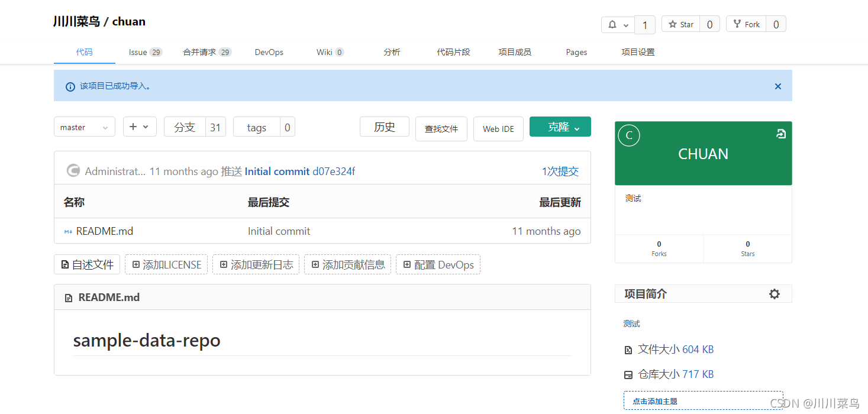Click the notification bell icon
This screenshot has width=868, height=414.
(x=612, y=24)
